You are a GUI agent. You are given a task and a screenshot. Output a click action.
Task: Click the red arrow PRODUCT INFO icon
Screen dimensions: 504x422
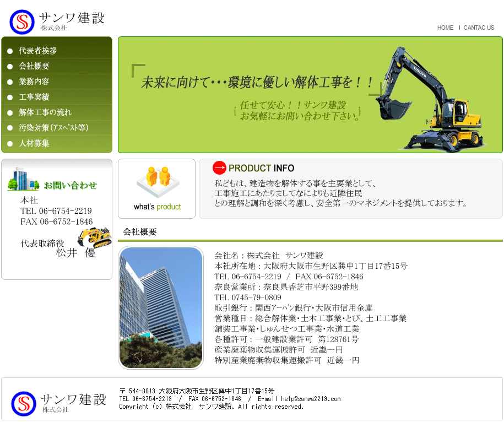click(219, 168)
